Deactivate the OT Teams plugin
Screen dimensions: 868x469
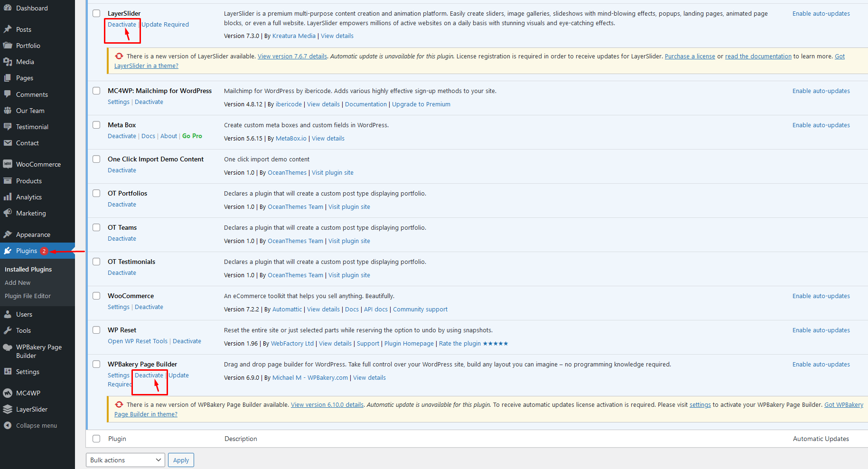122,238
